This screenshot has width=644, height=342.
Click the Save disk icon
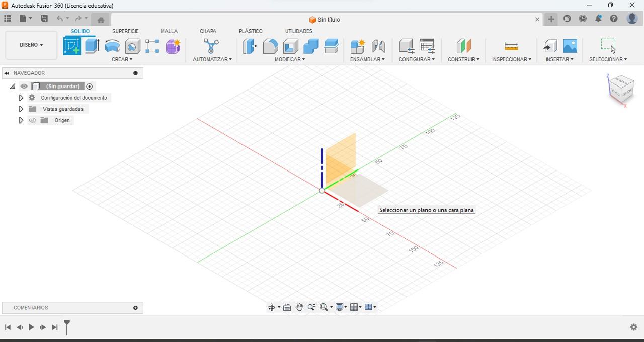(44, 19)
